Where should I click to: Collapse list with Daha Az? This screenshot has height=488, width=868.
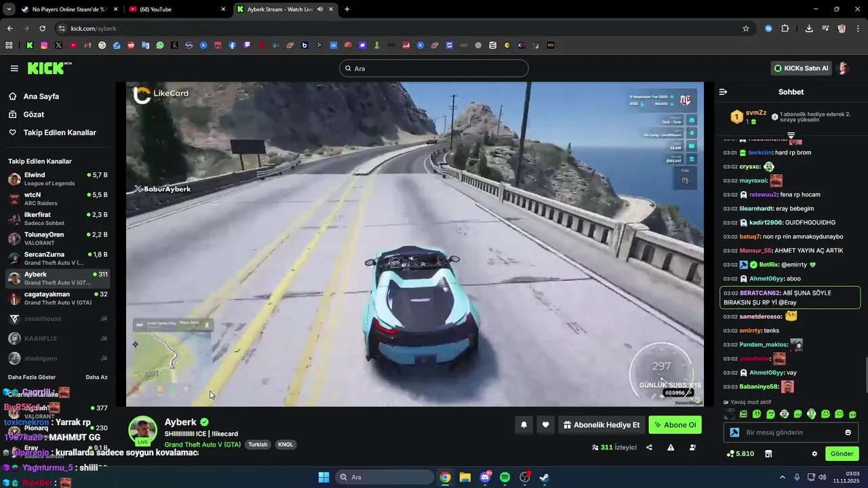[x=96, y=377]
